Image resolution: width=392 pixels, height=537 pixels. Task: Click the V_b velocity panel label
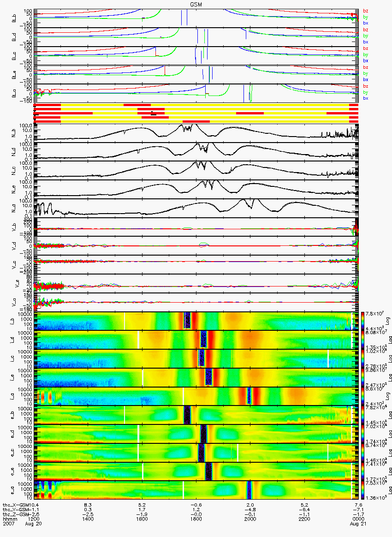(x=14, y=227)
